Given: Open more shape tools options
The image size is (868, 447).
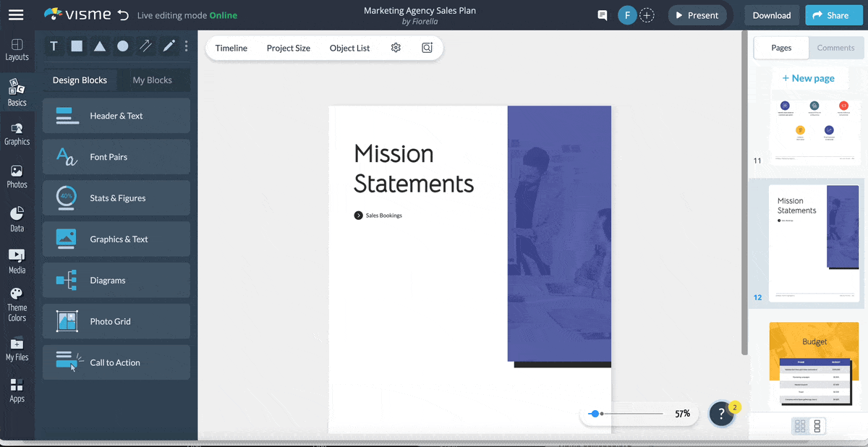Looking at the screenshot, I should pos(187,46).
